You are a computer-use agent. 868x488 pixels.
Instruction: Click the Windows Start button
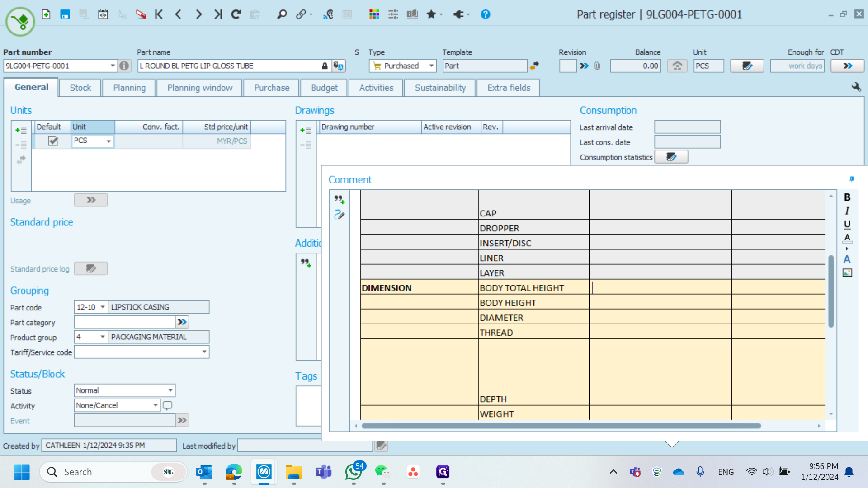click(22, 472)
